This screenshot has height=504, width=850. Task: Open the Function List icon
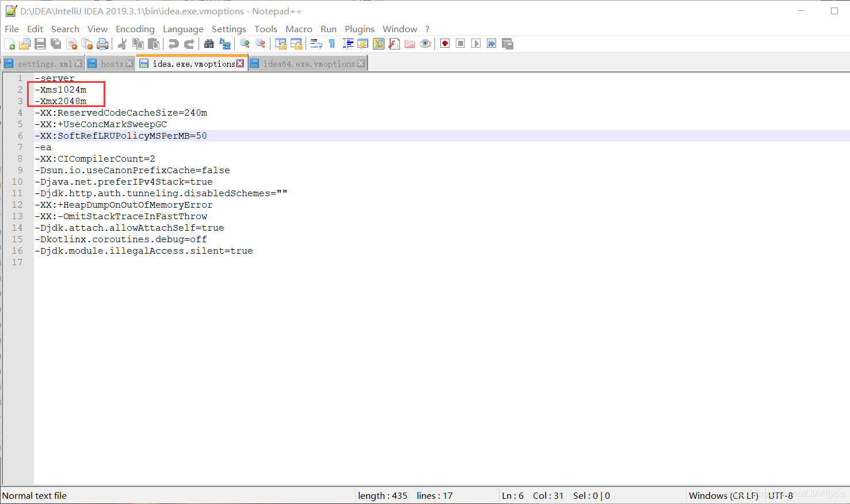click(x=394, y=44)
